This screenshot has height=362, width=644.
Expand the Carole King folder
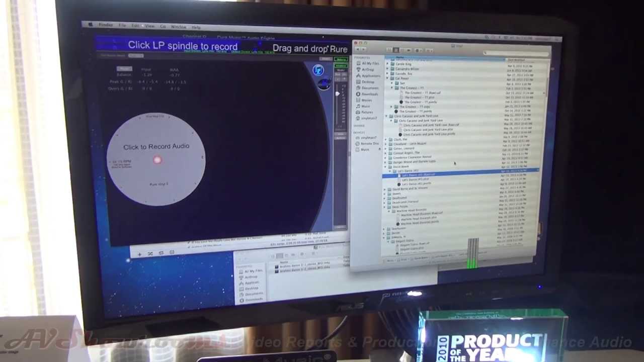coord(388,64)
